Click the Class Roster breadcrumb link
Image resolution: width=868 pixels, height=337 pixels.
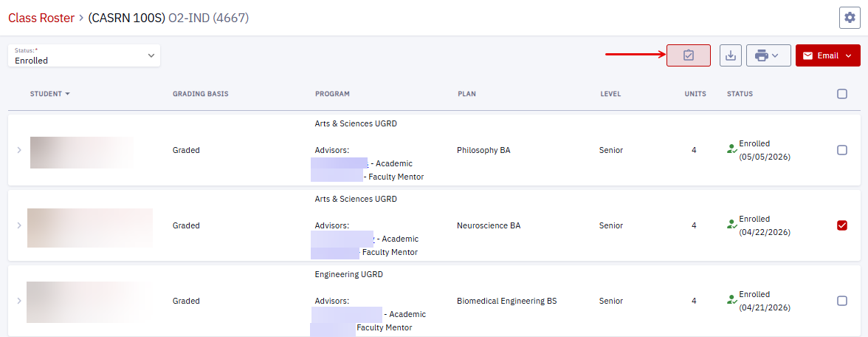click(41, 18)
